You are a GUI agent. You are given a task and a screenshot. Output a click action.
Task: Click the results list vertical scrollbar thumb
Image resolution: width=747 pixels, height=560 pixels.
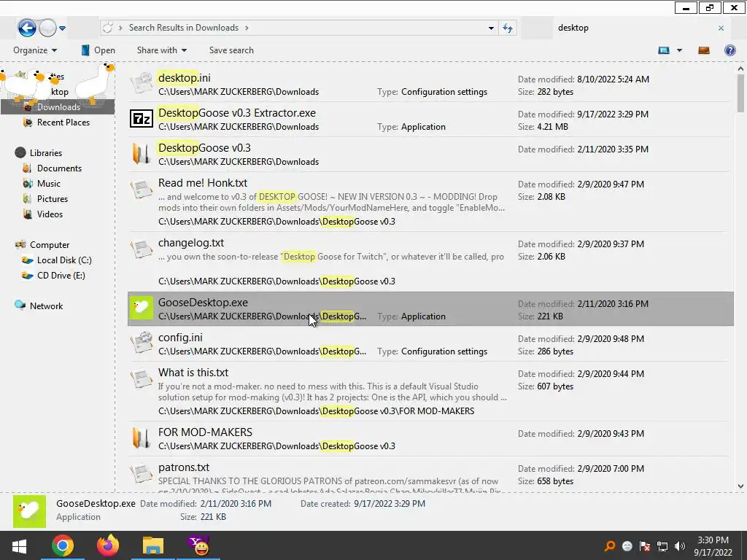point(740,93)
